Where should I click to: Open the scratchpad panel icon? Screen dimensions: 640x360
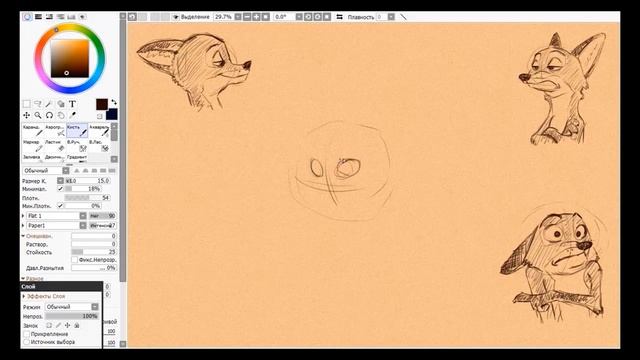(x=82, y=17)
